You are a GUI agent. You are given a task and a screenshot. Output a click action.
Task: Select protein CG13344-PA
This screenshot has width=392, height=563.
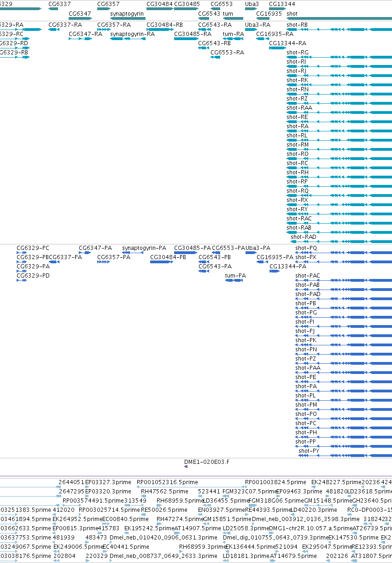tap(288, 266)
